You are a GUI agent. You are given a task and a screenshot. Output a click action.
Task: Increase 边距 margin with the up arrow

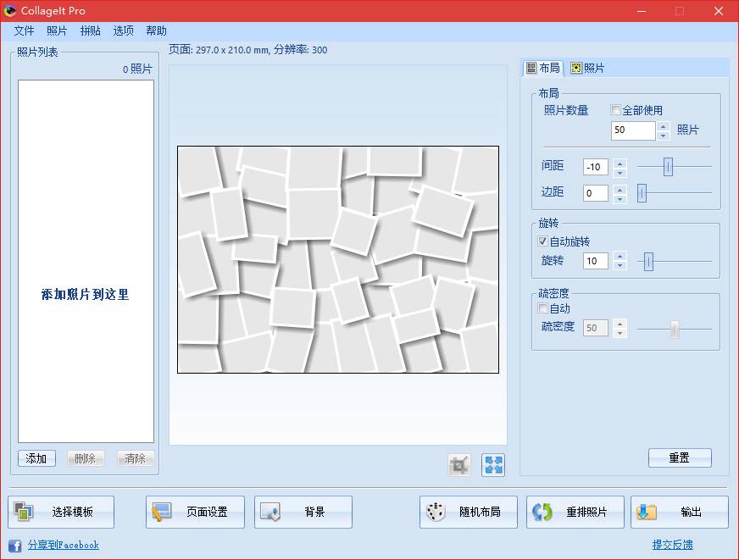[620, 189]
